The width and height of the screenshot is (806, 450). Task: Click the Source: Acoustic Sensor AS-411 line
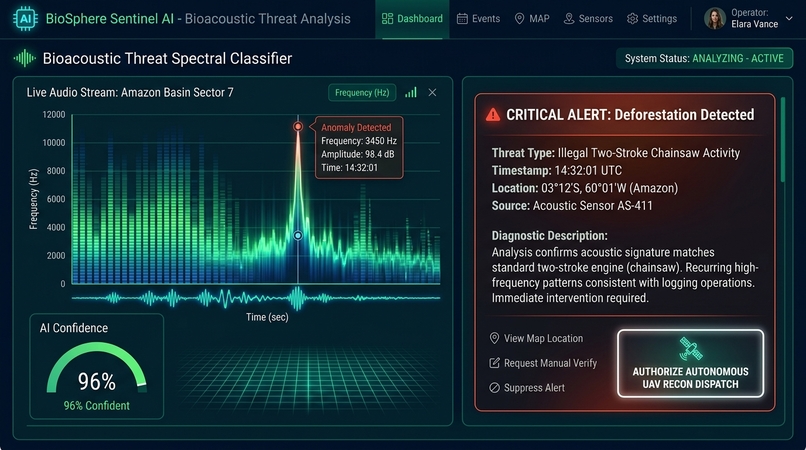[572, 206]
